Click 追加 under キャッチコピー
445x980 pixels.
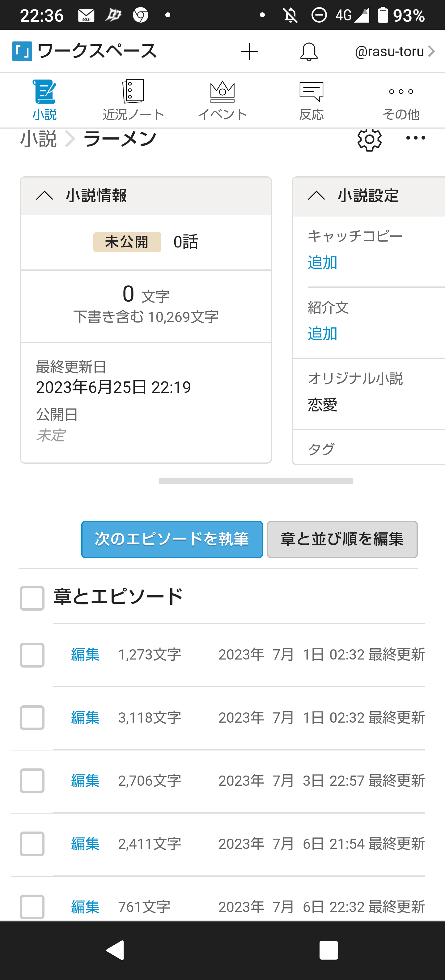coord(322,263)
